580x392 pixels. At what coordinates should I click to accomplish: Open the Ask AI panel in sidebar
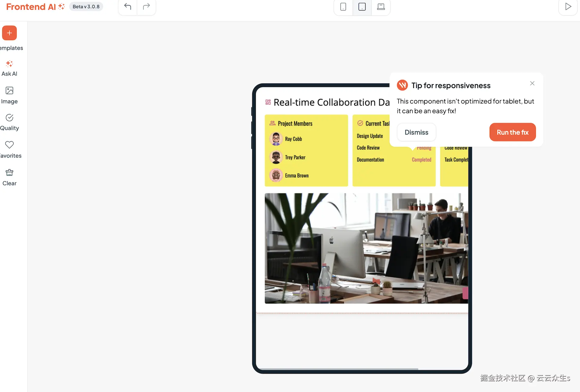click(9, 68)
